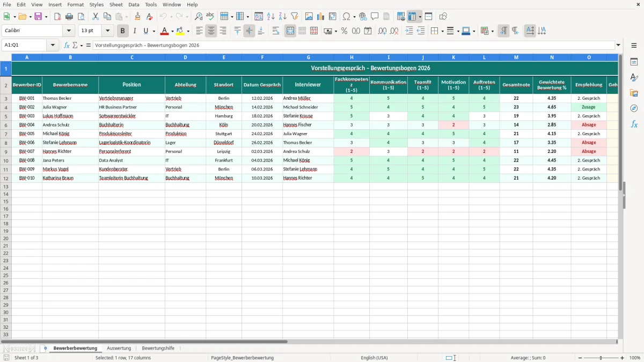Open the Styles panel in the sidebar
This screenshot has height=362, width=644.
point(634,77)
